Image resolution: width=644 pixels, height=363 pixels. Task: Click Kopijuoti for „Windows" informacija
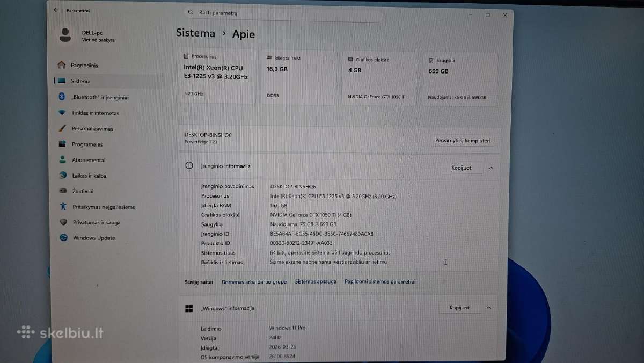pos(460,308)
